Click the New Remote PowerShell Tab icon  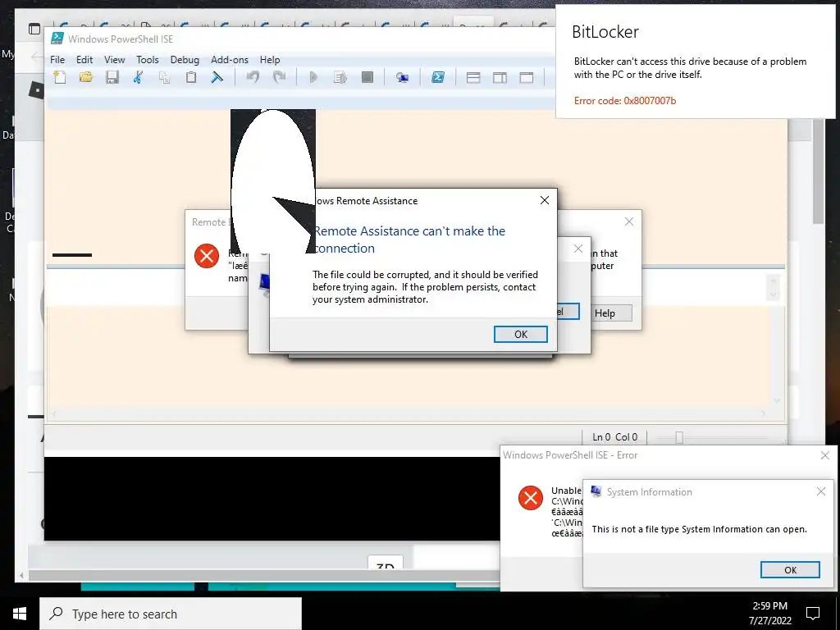click(402, 78)
